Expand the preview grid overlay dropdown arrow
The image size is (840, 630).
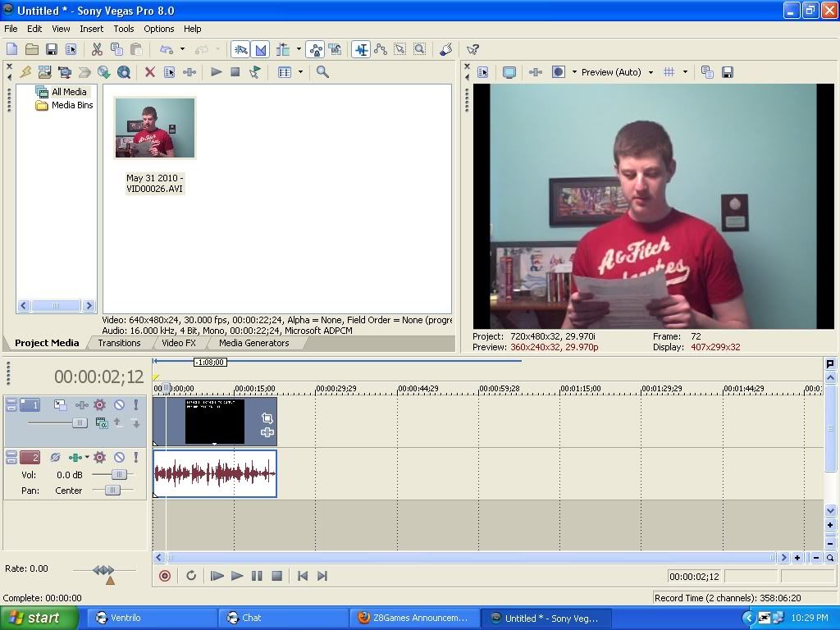coord(685,72)
